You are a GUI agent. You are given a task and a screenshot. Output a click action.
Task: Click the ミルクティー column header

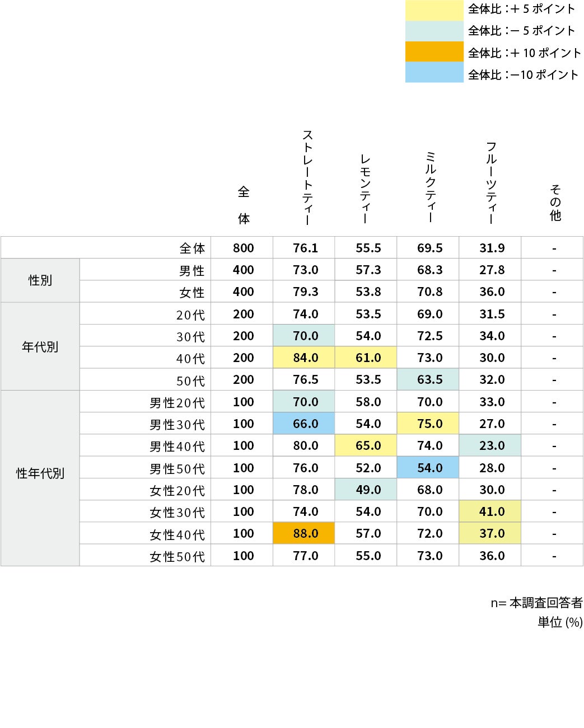pyautogui.click(x=431, y=187)
